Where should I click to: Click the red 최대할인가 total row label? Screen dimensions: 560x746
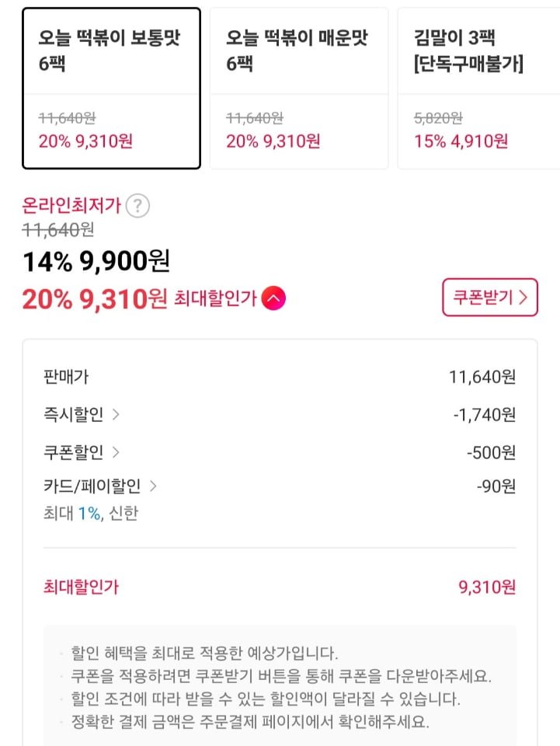coord(81,587)
